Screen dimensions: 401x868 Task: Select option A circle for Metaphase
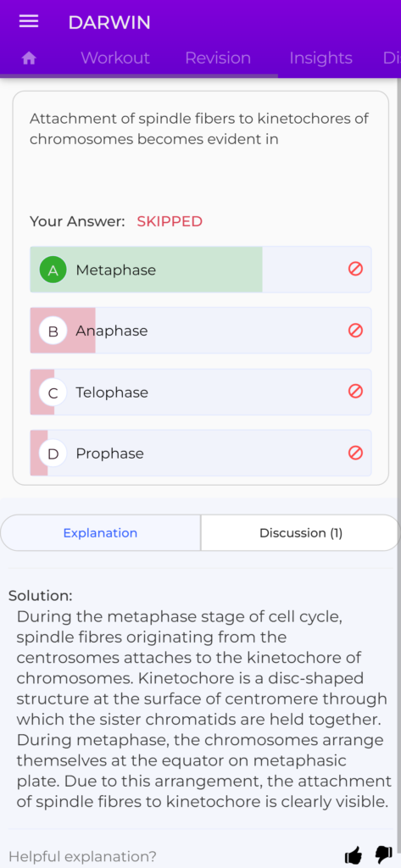point(53,270)
